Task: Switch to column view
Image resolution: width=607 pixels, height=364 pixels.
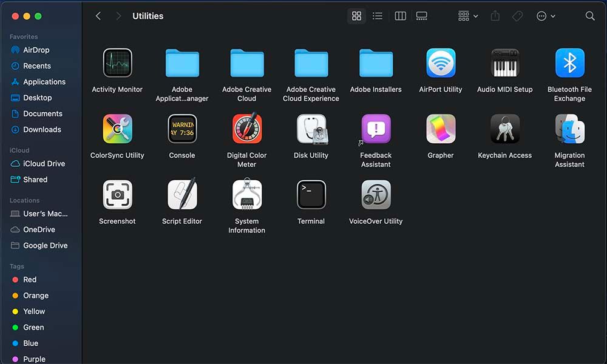Action: click(400, 16)
